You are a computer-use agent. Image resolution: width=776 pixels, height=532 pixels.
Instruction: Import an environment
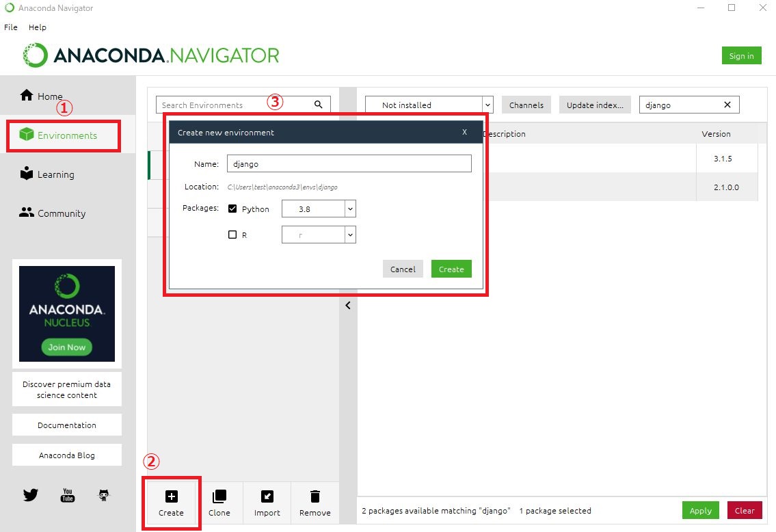(267, 503)
